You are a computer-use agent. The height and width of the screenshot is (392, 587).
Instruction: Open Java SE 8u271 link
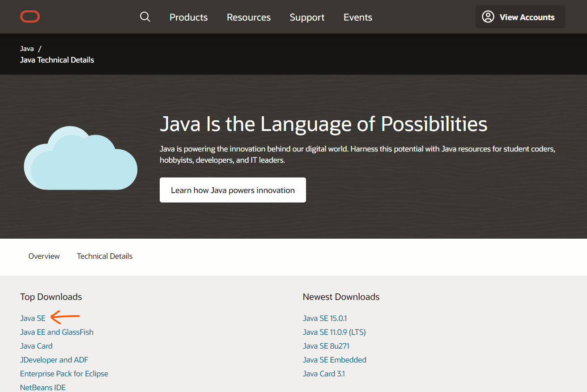pos(326,346)
